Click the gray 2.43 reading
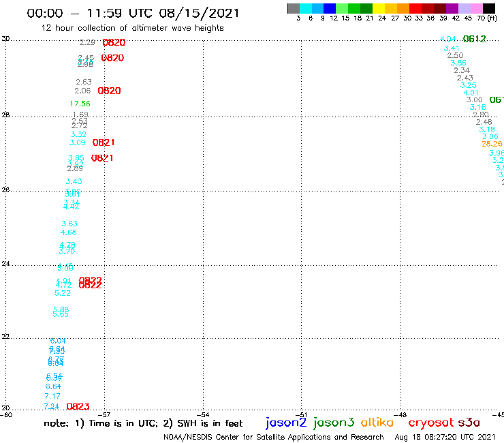The image size is (504, 443). coord(464,78)
